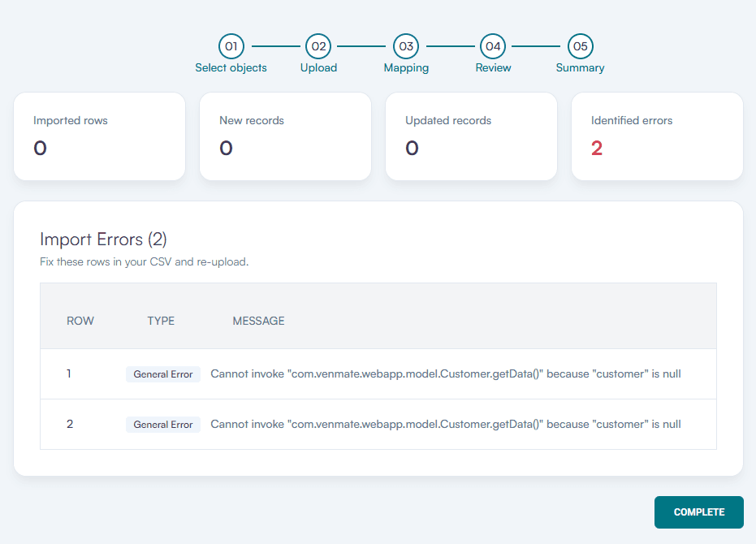Select the MESSAGE column header
The height and width of the screenshot is (544, 756).
point(258,321)
